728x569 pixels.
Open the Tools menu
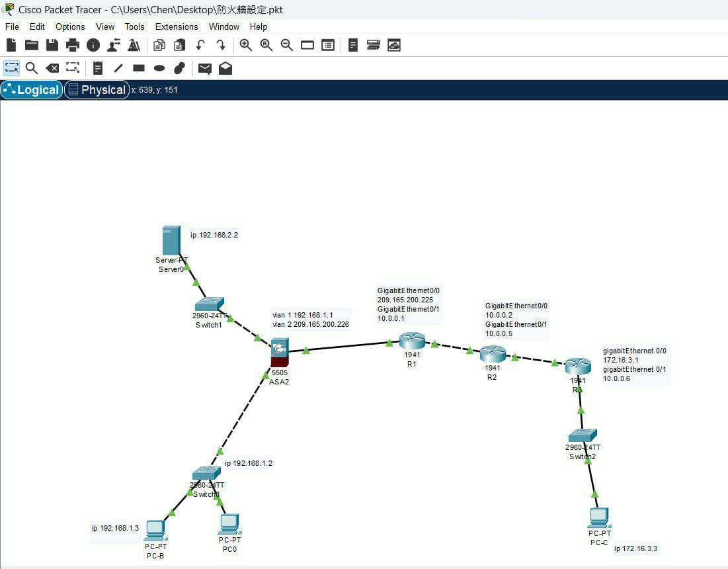click(x=135, y=26)
